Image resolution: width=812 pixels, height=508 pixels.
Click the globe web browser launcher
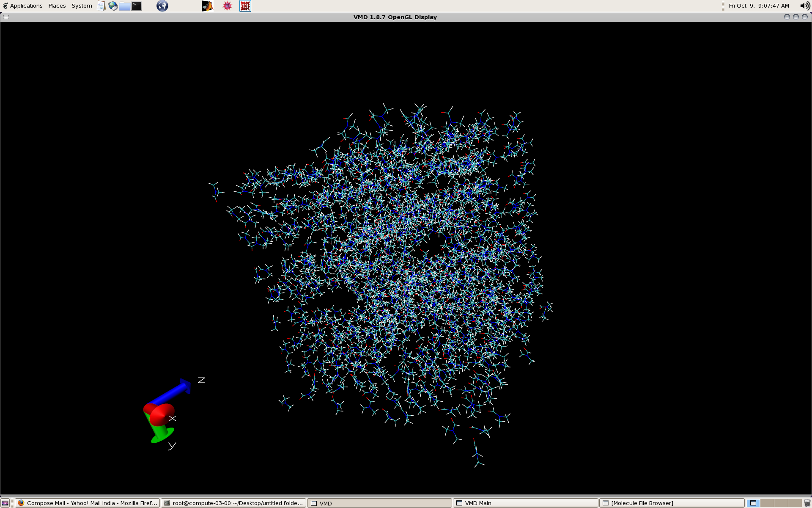(x=162, y=6)
